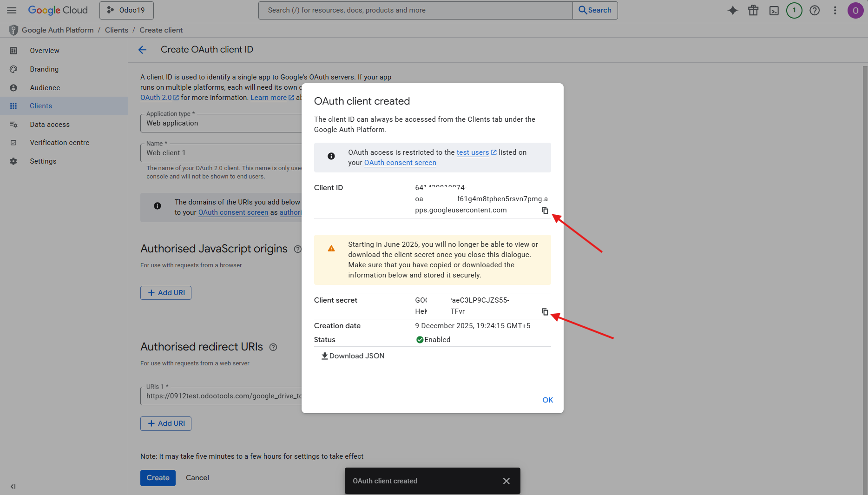The width and height of the screenshot is (868, 495).
Task: Download JSON credentials file
Action: coord(353,356)
